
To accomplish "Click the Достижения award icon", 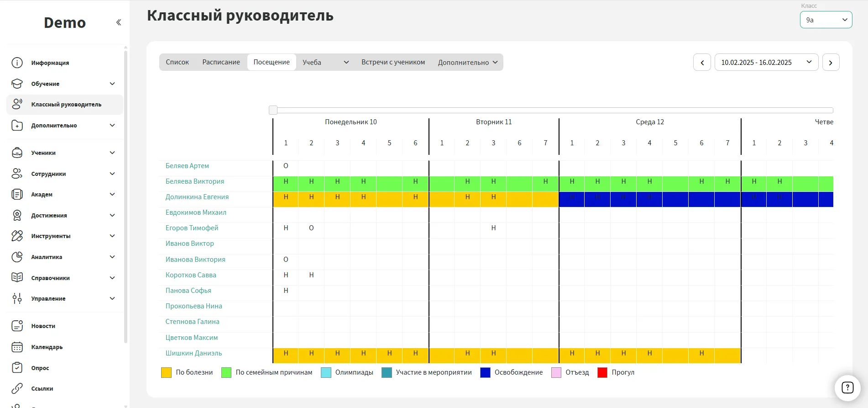I will pyautogui.click(x=17, y=215).
